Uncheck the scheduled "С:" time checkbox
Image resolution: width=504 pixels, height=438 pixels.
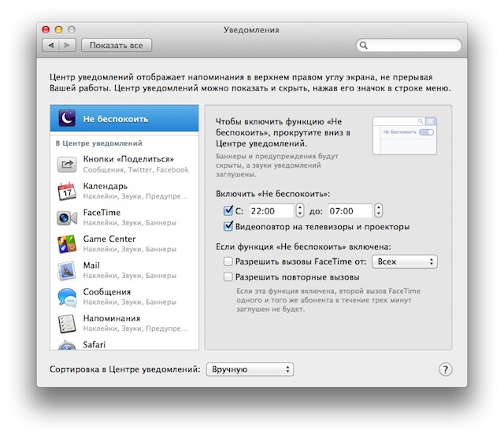pyautogui.click(x=228, y=210)
